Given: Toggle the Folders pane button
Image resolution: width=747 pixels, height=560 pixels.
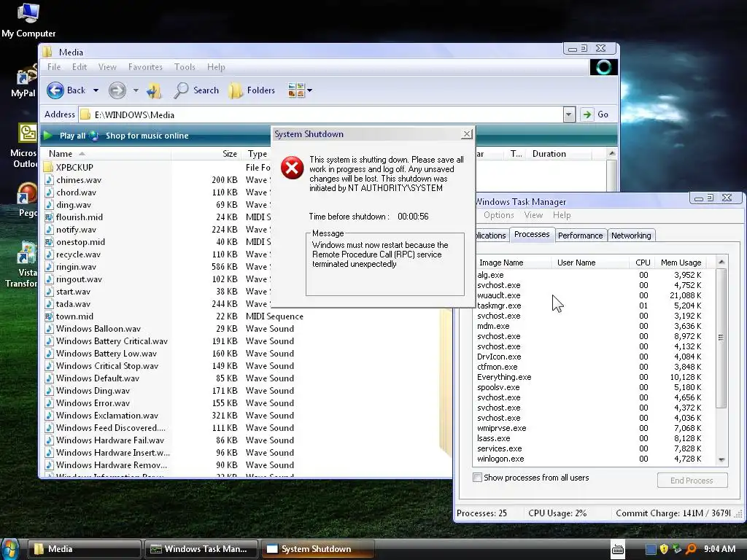Looking at the screenshot, I should pyautogui.click(x=252, y=90).
